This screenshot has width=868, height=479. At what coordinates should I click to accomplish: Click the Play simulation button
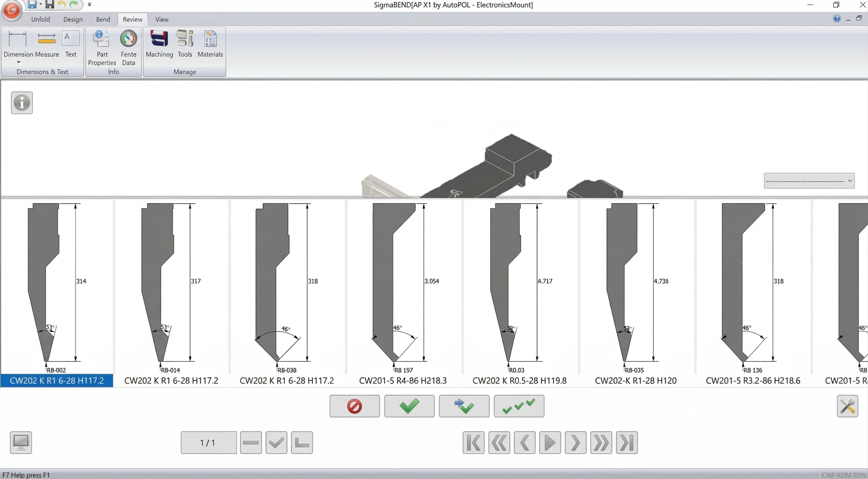550,443
